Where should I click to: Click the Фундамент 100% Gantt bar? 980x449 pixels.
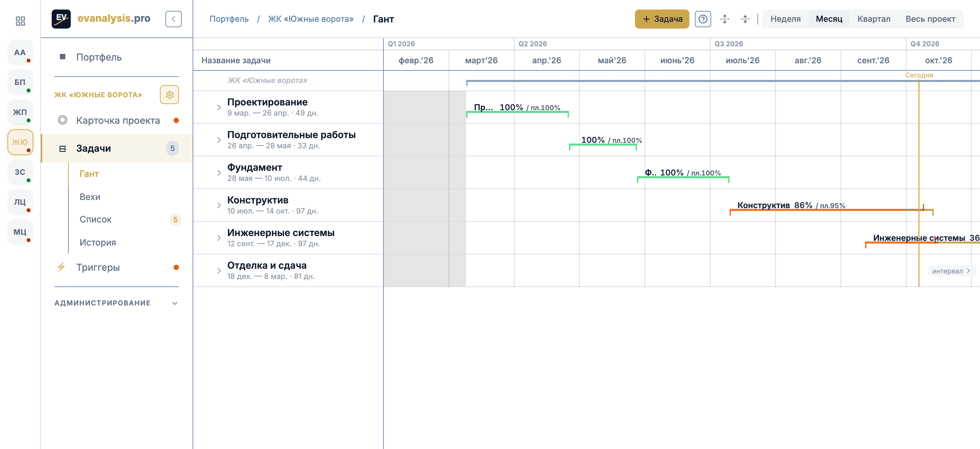pyautogui.click(x=683, y=178)
